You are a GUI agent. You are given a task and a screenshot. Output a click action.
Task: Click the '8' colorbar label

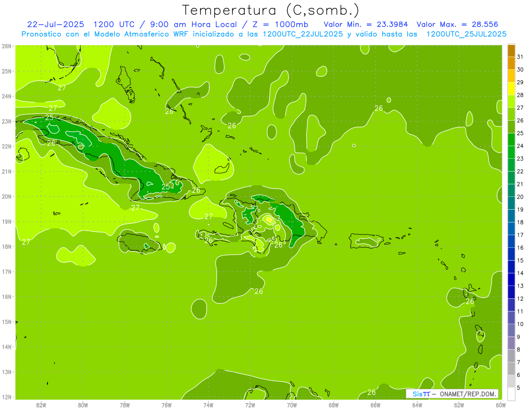click(519, 349)
